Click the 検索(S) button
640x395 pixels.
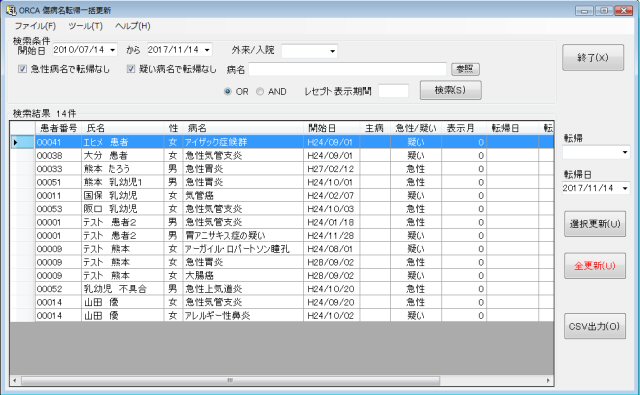click(451, 90)
